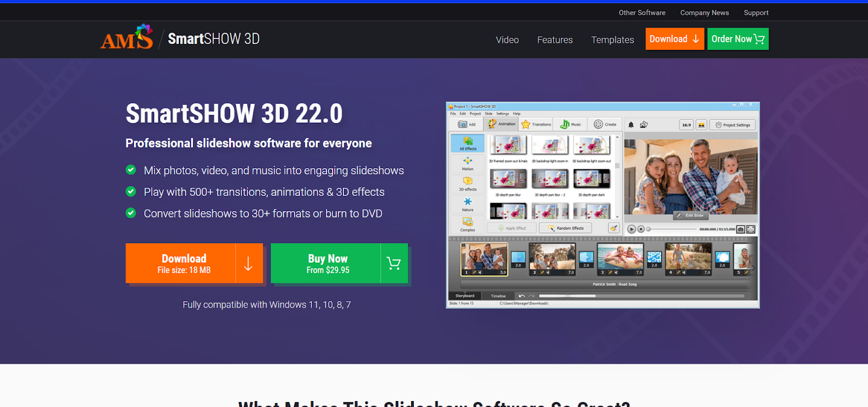This screenshot has height=407, width=868.
Task: Click the Random Effects button
Action: pos(565,228)
